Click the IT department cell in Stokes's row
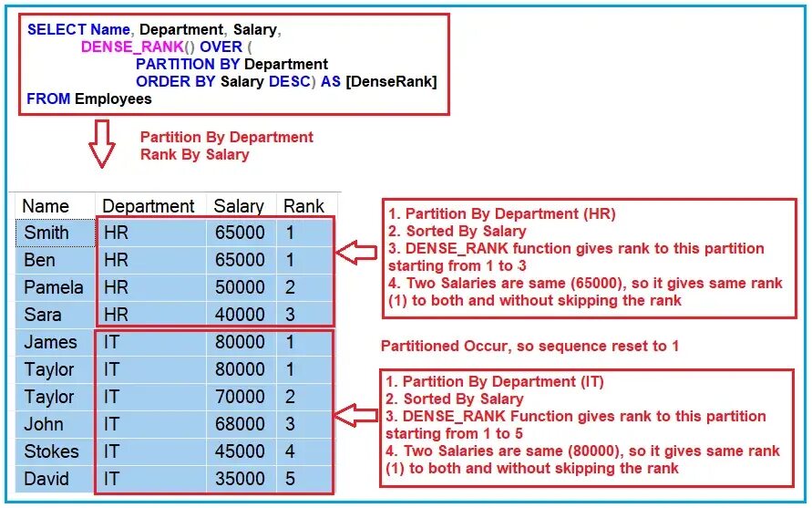The image size is (812, 508). [x=150, y=452]
